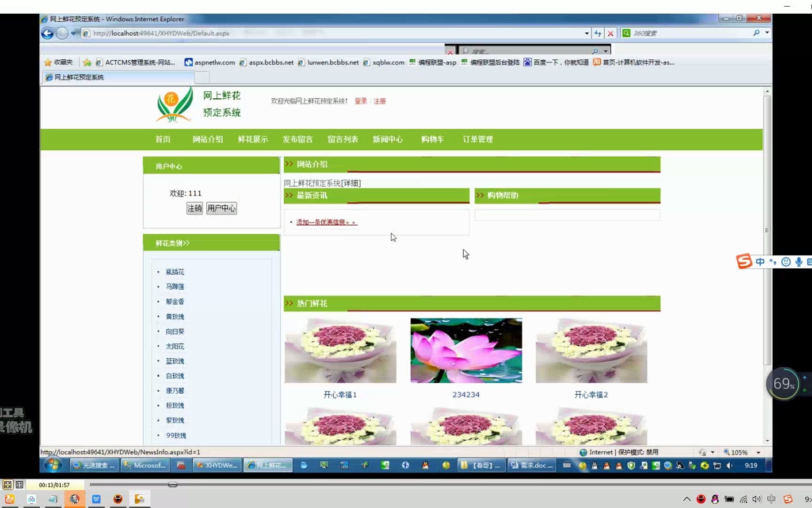Click the red stop loading icon
The image size is (812, 508).
610,33
